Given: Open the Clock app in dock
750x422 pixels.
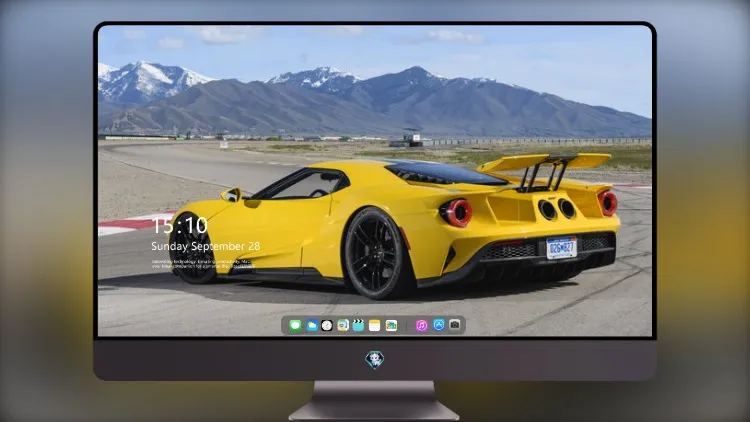Looking at the screenshot, I should (327, 326).
